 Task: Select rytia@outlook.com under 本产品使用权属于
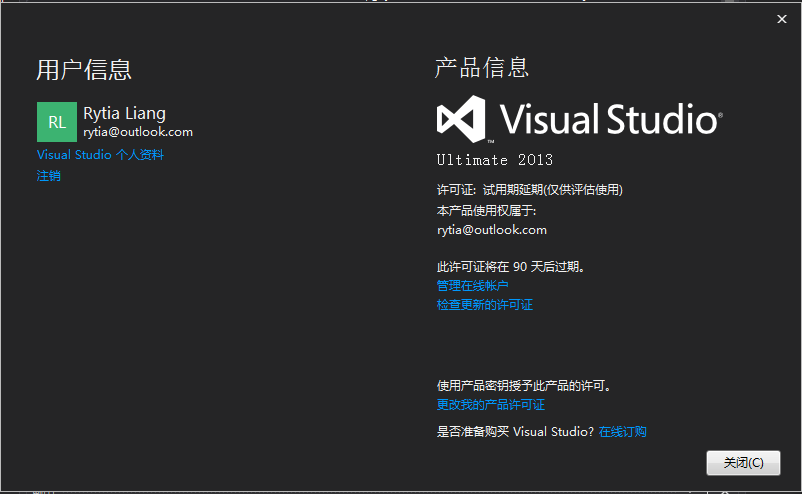tap(492, 230)
